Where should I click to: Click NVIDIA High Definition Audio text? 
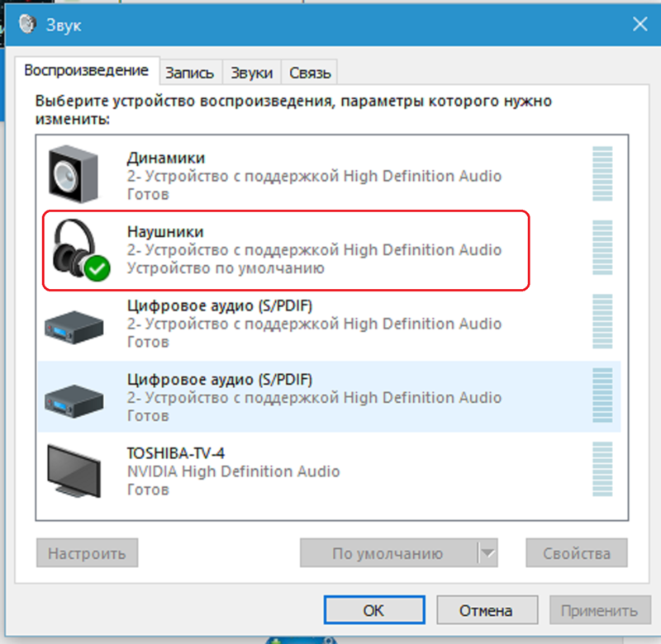click(233, 471)
